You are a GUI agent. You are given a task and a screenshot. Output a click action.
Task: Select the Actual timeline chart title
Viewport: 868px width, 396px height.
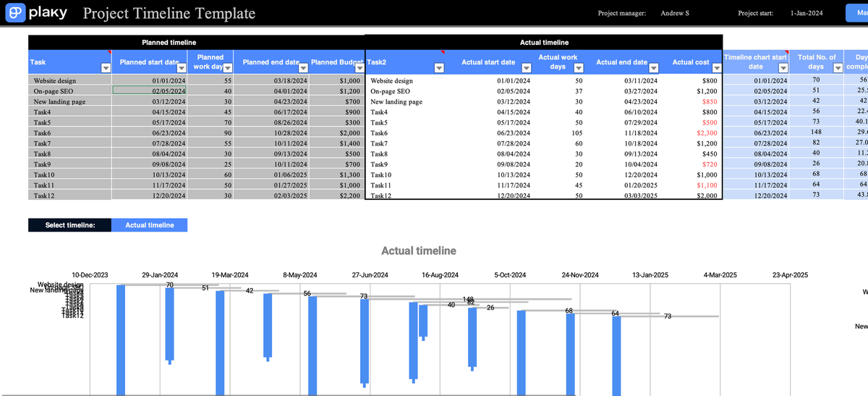click(x=418, y=250)
